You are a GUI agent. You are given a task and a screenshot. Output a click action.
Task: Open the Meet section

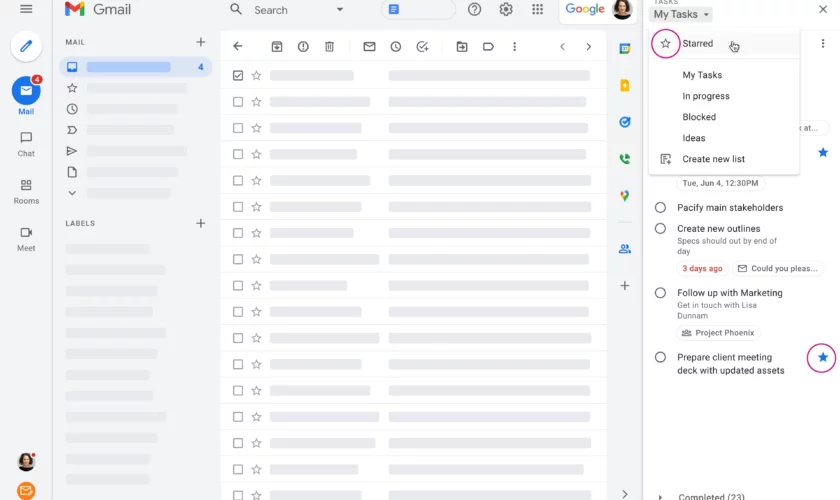[x=26, y=238]
